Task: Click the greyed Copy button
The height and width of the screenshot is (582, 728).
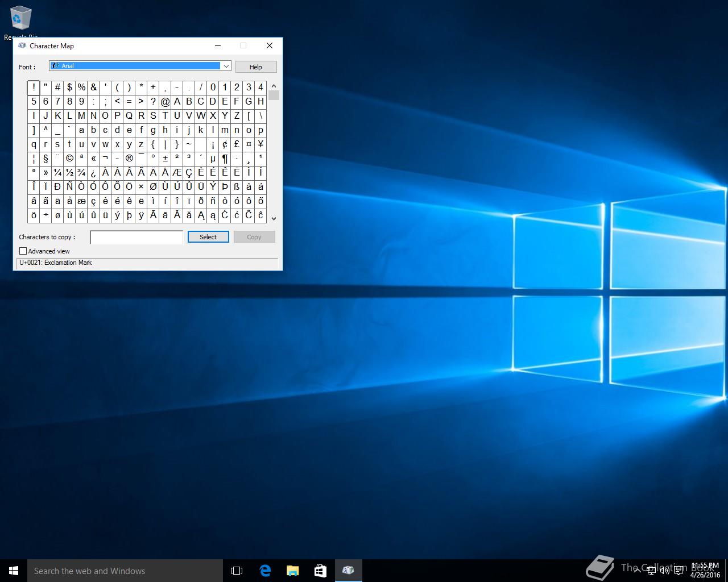Action: [x=254, y=237]
